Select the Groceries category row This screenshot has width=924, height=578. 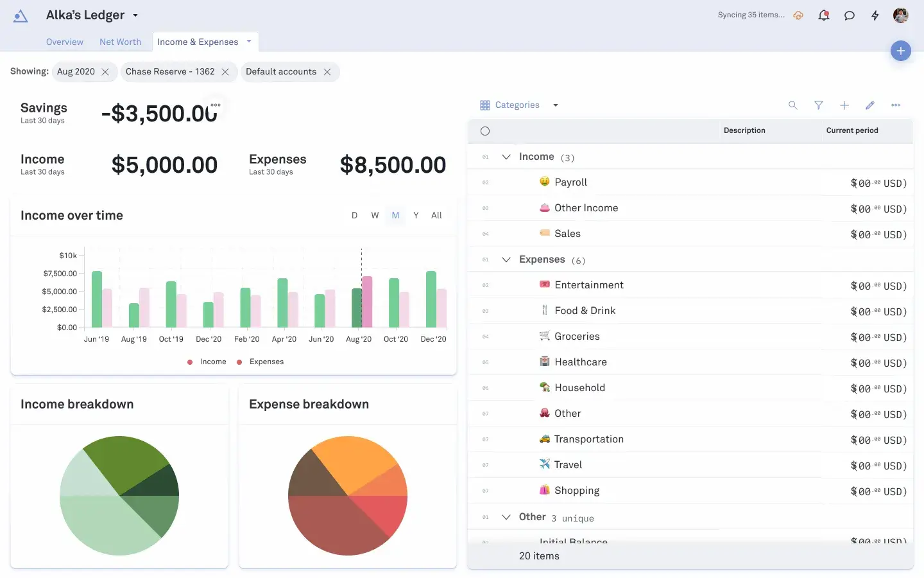pyautogui.click(x=577, y=337)
